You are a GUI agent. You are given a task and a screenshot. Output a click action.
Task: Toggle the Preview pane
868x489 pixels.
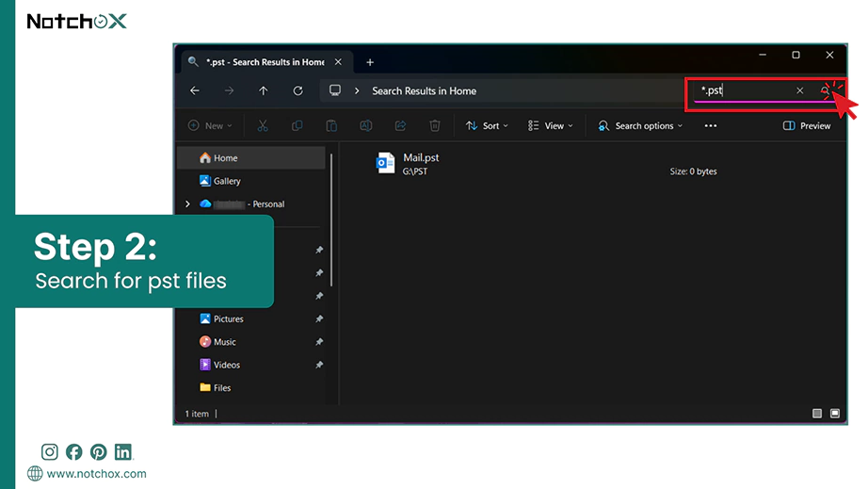click(807, 125)
